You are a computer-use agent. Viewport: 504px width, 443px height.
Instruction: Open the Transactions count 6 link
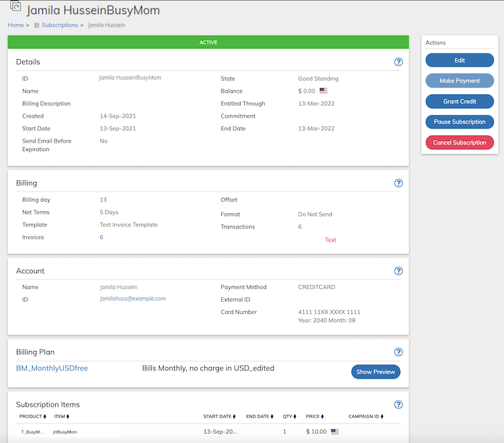pyautogui.click(x=300, y=227)
